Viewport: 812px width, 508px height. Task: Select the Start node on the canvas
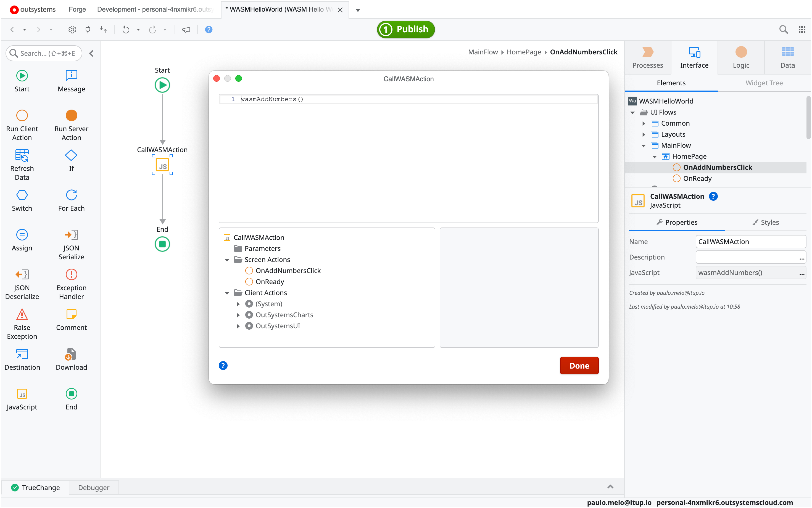point(162,85)
